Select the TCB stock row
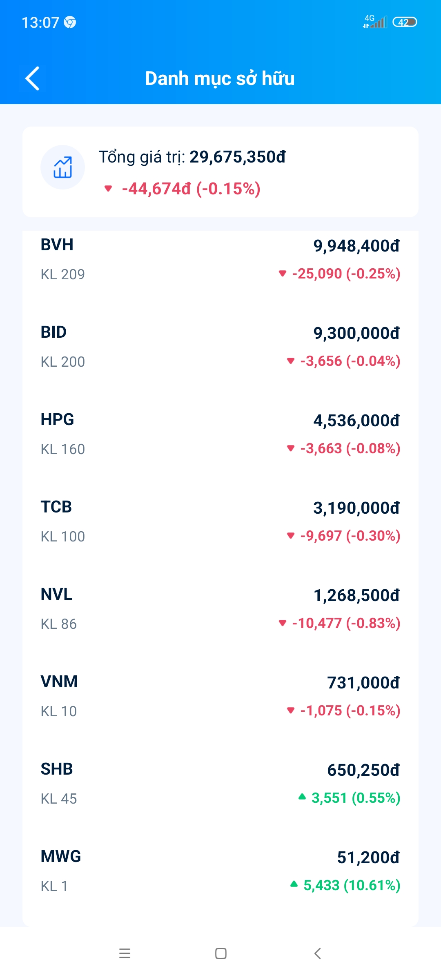The width and height of the screenshot is (441, 980). pyautogui.click(x=220, y=521)
